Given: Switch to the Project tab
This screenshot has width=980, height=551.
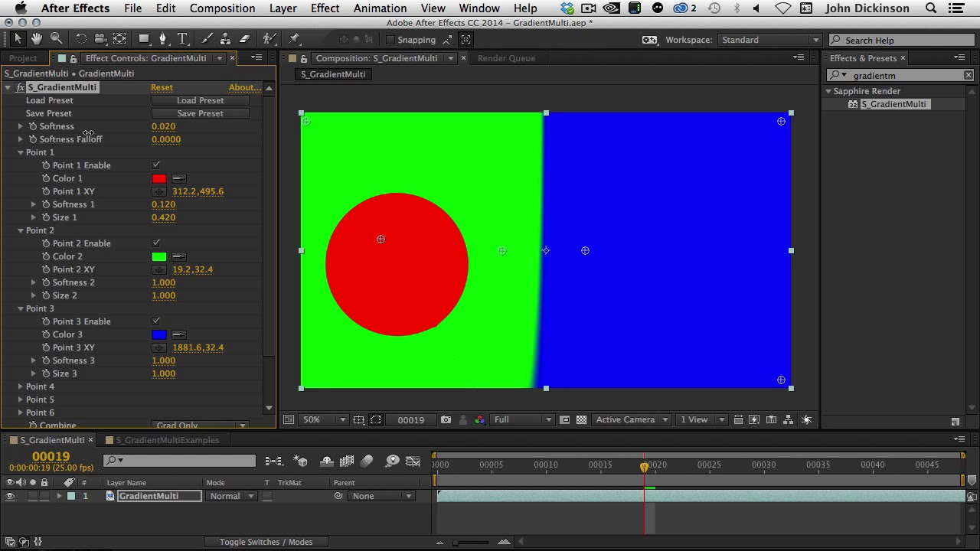Looking at the screenshot, I should tap(23, 58).
